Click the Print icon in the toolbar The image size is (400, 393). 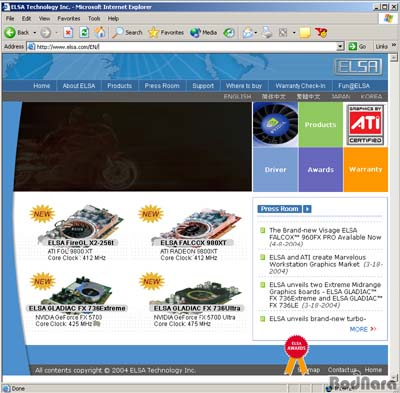pos(267,33)
